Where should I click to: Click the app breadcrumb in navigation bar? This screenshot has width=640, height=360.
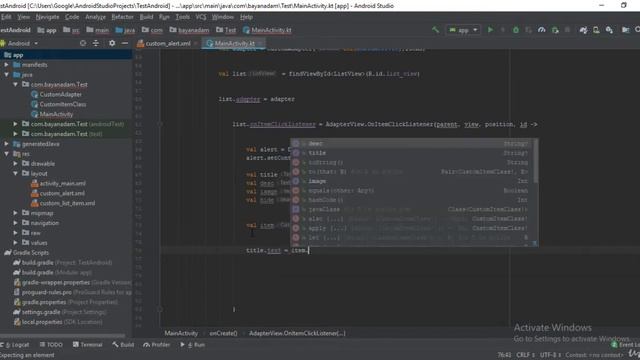pyautogui.click(x=47, y=30)
